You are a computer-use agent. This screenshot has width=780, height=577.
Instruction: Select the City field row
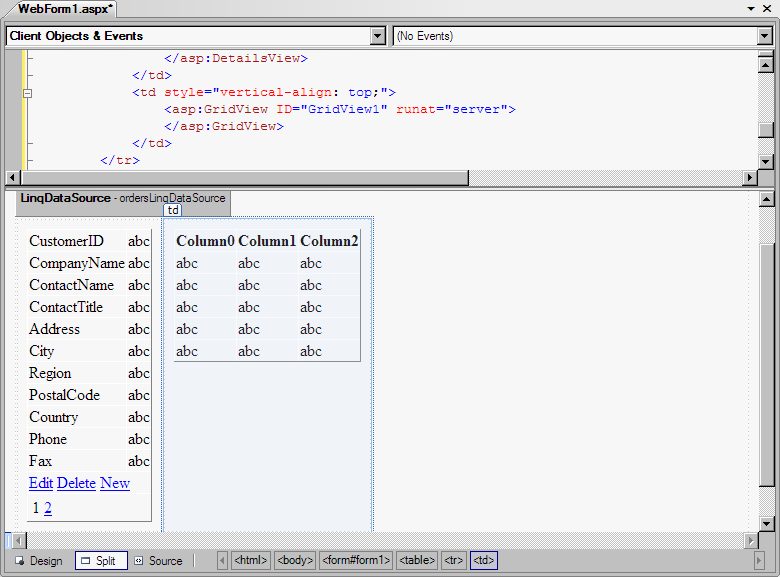89,351
